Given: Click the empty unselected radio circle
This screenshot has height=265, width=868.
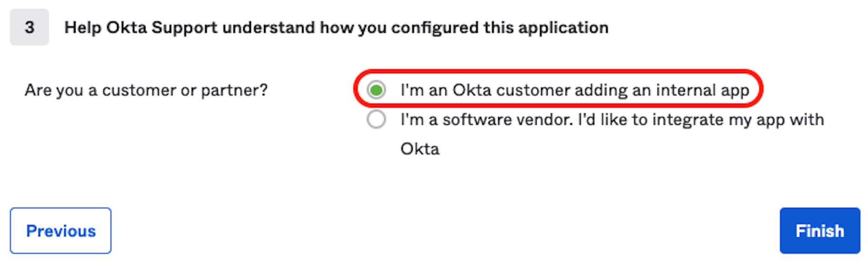Looking at the screenshot, I should pos(376,120).
